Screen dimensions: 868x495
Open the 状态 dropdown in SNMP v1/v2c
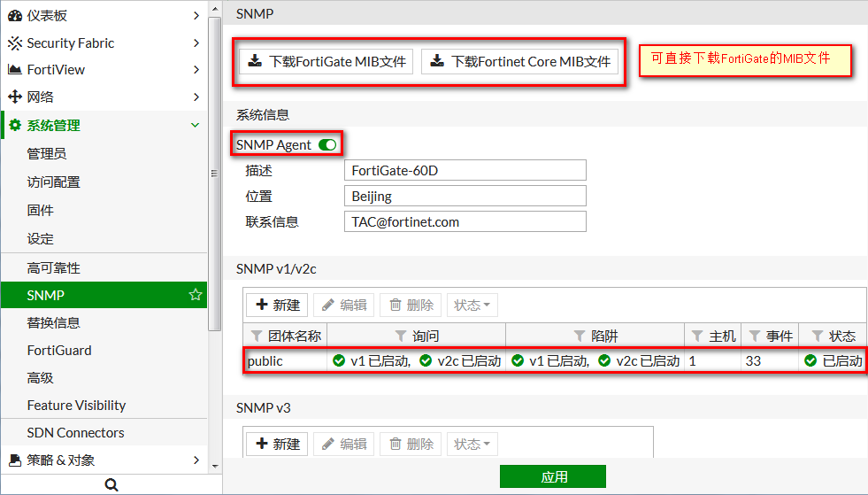point(472,305)
